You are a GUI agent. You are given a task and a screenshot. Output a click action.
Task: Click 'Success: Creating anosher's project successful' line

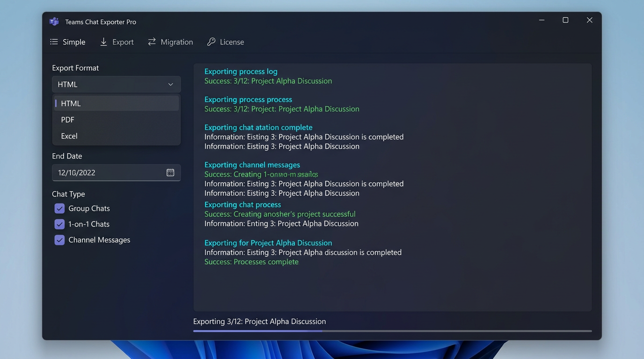click(x=280, y=214)
